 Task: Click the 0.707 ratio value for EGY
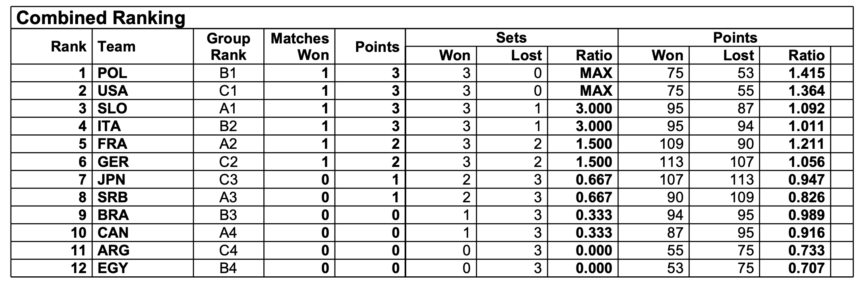[x=807, y=268]
